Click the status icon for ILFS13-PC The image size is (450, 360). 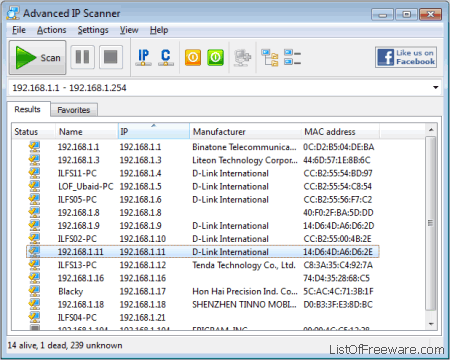34,265
